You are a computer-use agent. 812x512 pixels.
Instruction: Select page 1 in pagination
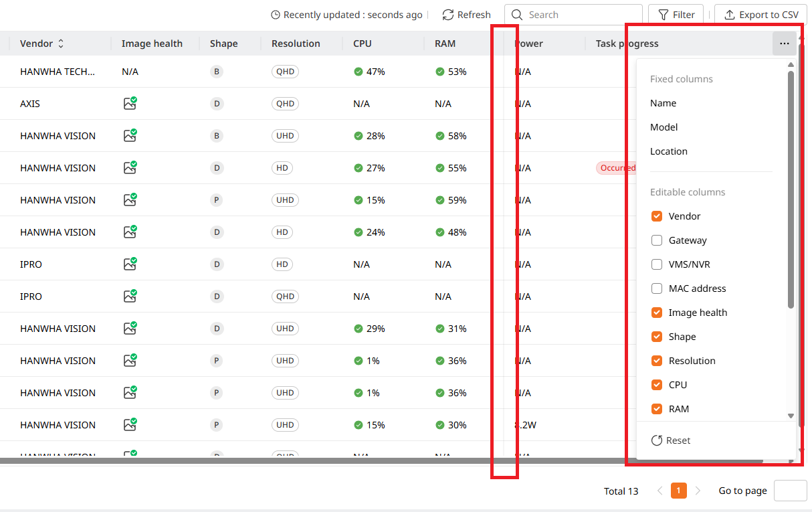678,491
